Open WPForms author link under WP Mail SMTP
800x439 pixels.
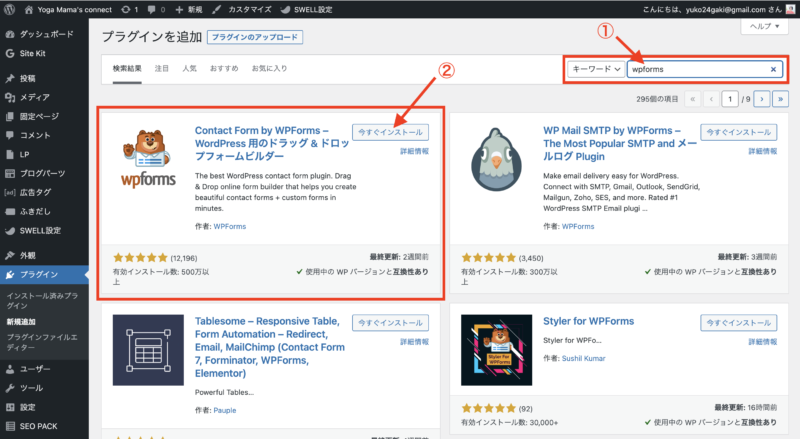(x=578, y=226)
